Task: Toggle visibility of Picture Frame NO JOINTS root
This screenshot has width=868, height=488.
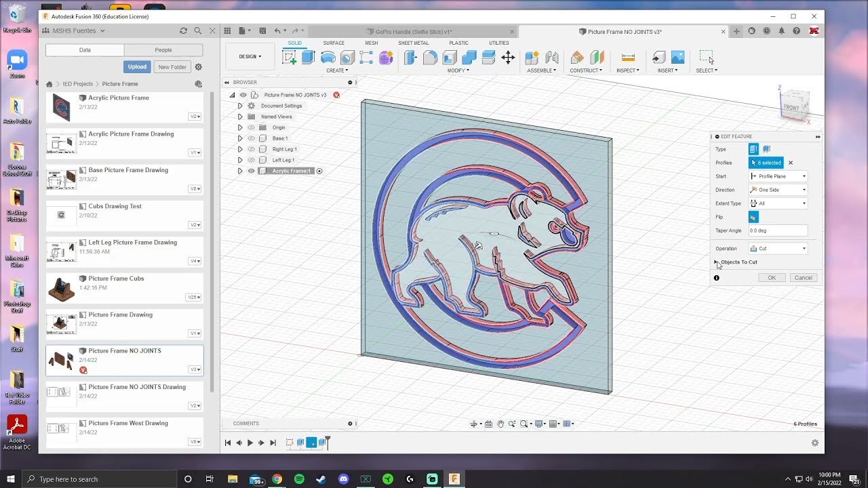Action: (x=243, y=95)
